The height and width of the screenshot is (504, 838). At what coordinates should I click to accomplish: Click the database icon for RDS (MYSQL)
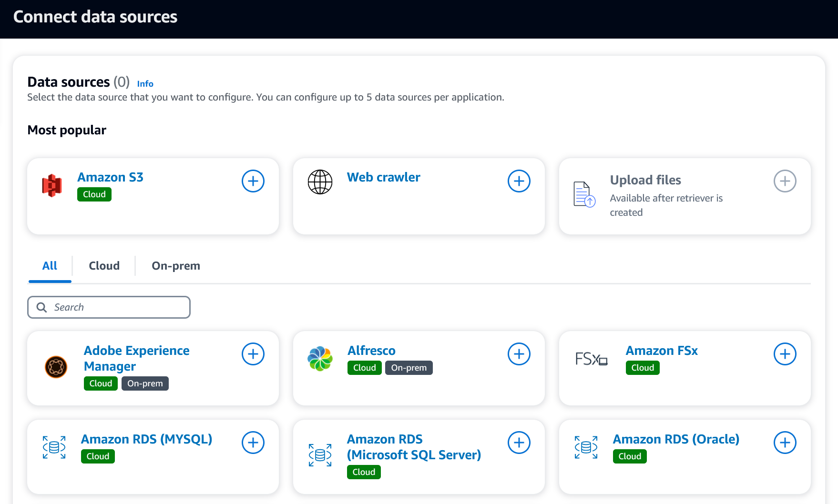click(54, 447)
